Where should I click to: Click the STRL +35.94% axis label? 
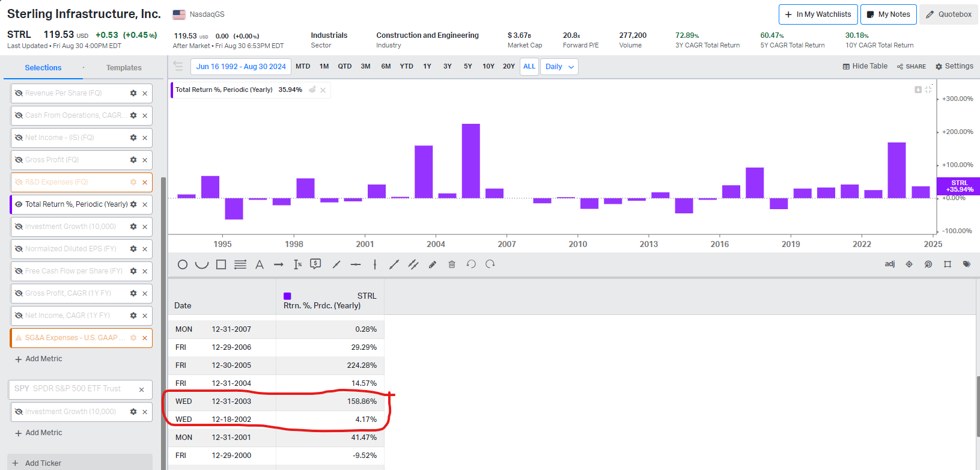(958, 186)
